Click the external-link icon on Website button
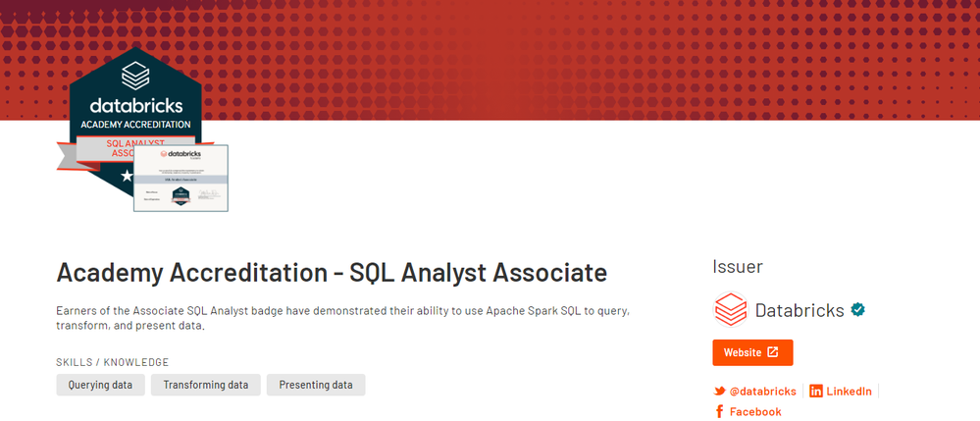This screenshot has width=980, height=421. pos(773,352)
